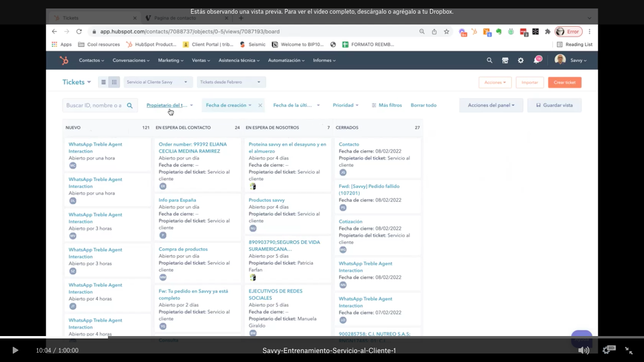Expand the Tickets desde Febrero dropdown

(231, 82)
